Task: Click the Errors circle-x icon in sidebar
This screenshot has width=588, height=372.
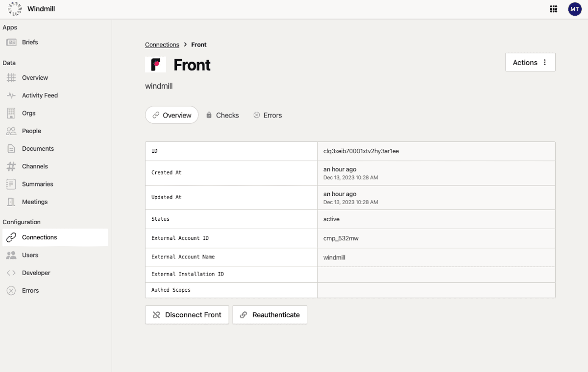Action: (x=11, y=291)
